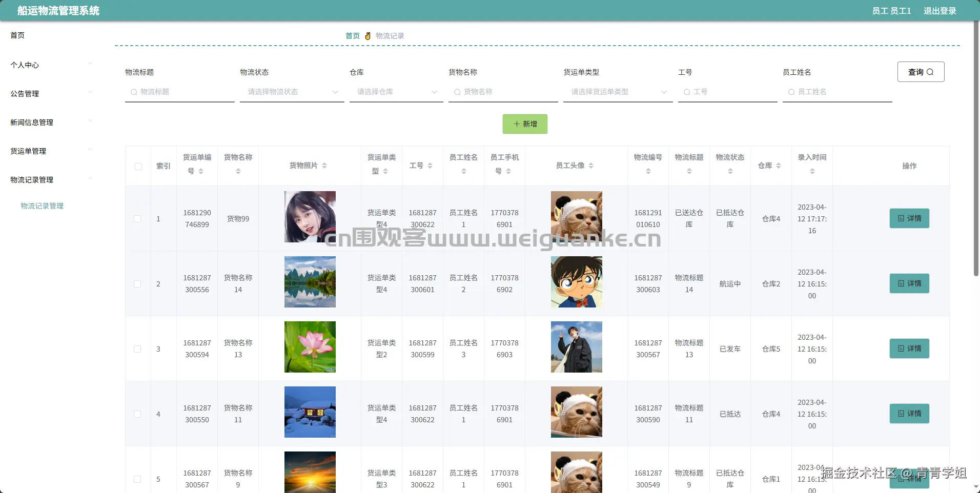Tick the select-all header checkbox

tap(138, 167)
